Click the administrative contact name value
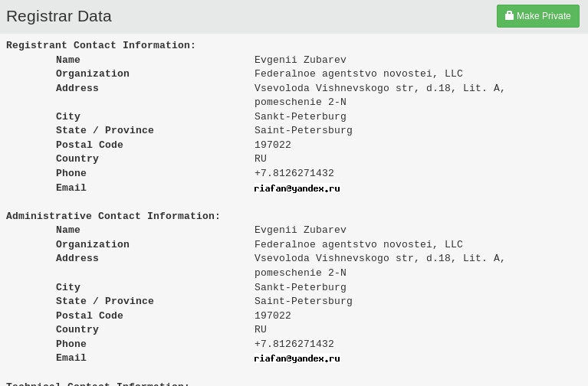588x386 pixels. click(x=300, y=231)
